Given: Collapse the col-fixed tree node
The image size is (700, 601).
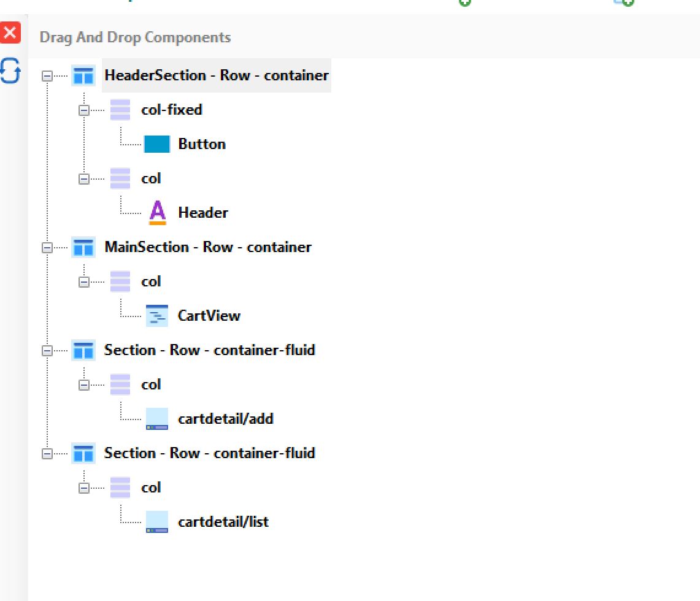Looking at the screenshot, I should [84, 110].
